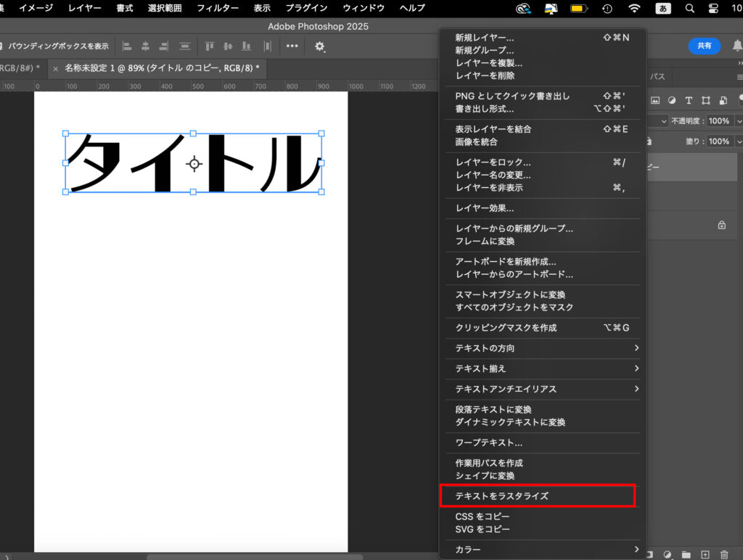This screenshot has width=743, height=560.
Task: Click the create new layer icon
Action: (x=705, y=555)
